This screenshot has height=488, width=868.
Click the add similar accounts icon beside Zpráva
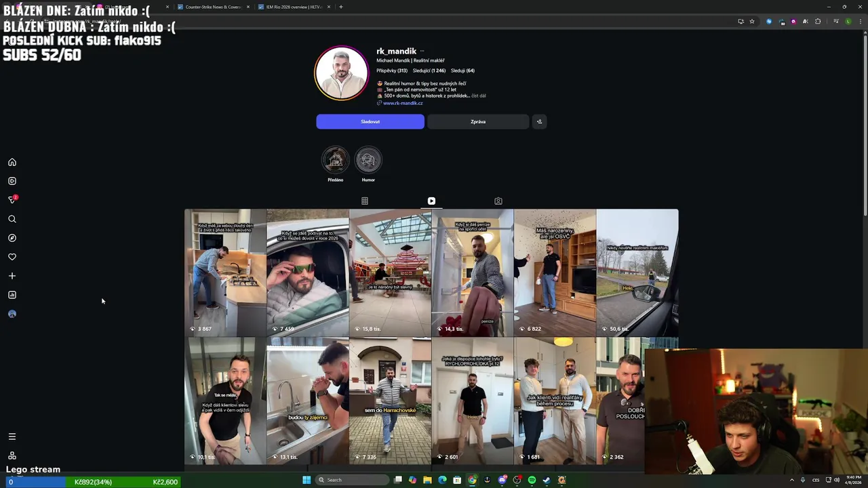coord(539,122)
